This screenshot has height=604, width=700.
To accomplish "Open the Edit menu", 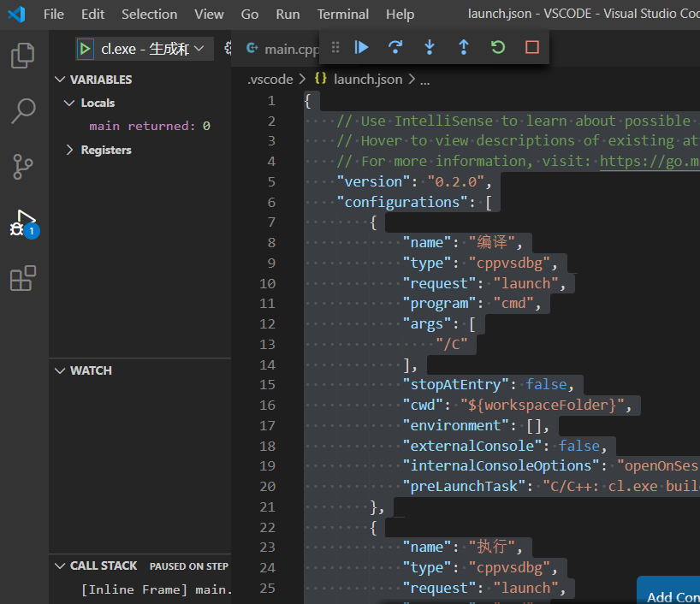I will [93, 15].
